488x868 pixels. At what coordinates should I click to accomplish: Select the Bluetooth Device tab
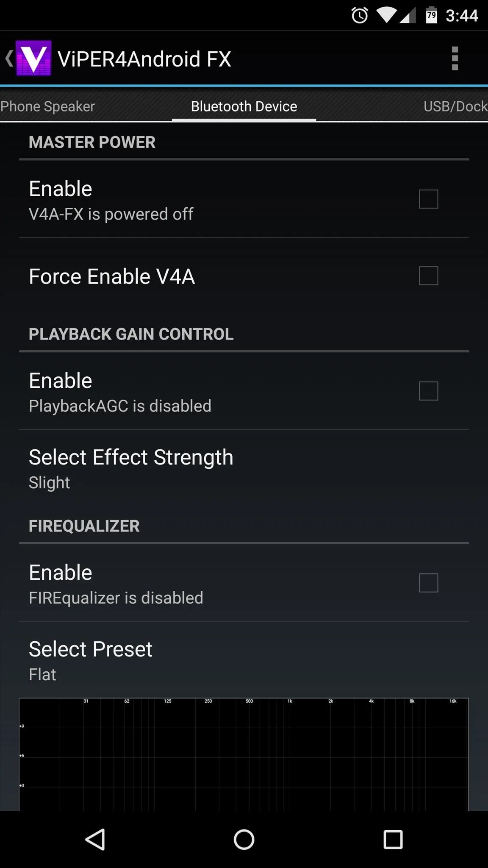(x=244, y=106)
